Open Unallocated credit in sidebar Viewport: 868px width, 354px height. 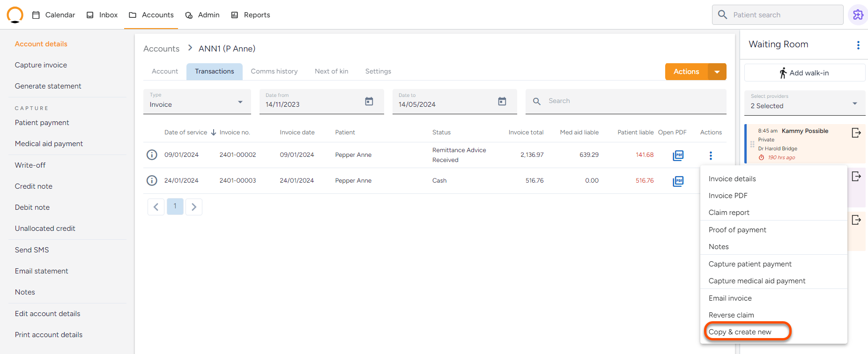coord(45,229)
